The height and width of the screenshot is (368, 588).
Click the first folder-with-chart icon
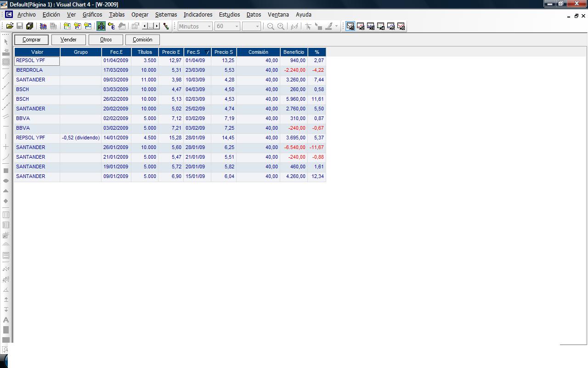click(67, 26)
